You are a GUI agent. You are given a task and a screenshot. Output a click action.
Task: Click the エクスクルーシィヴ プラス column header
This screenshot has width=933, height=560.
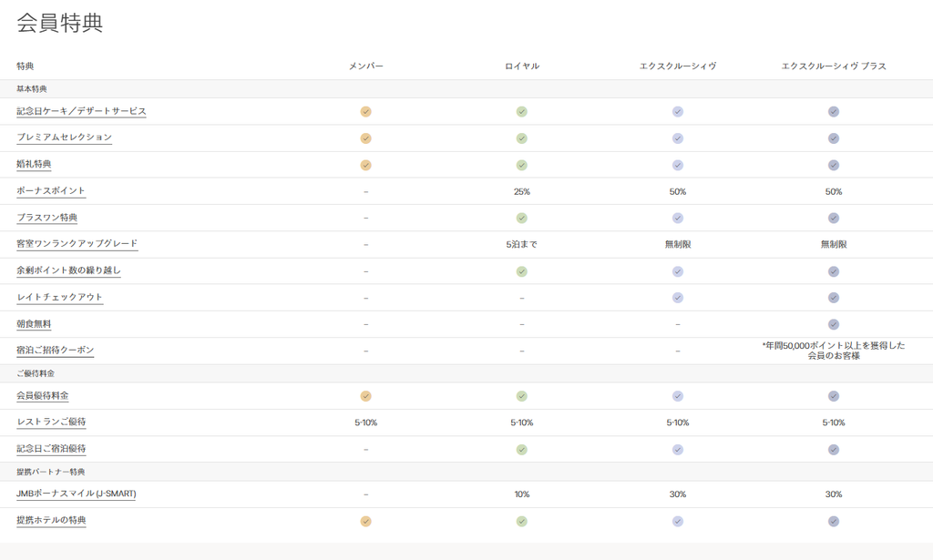(834, 66)
